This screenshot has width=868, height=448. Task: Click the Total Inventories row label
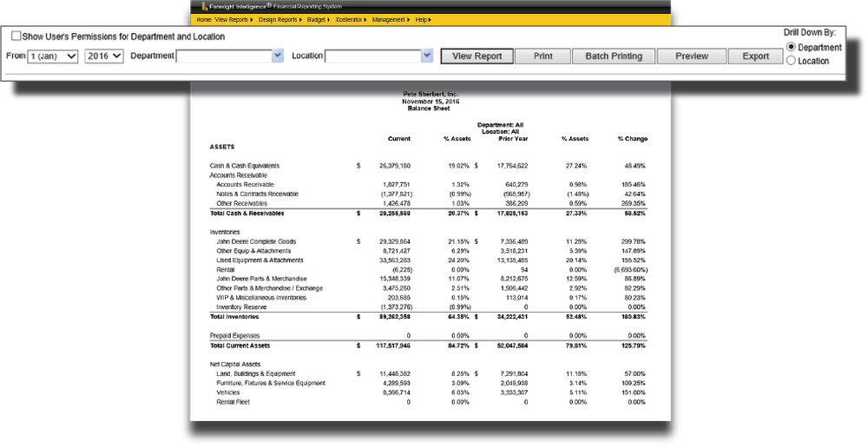[x=234, y=317]
